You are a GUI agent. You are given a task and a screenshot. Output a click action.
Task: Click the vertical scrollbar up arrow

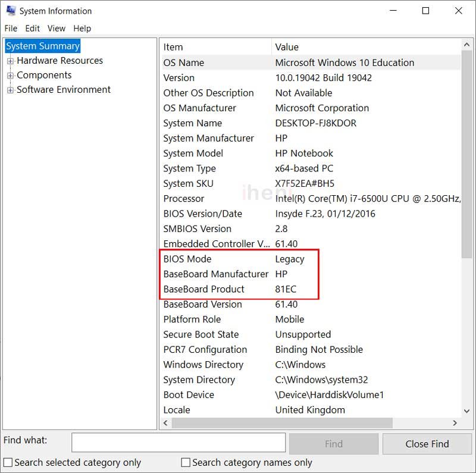click(466, 45)
